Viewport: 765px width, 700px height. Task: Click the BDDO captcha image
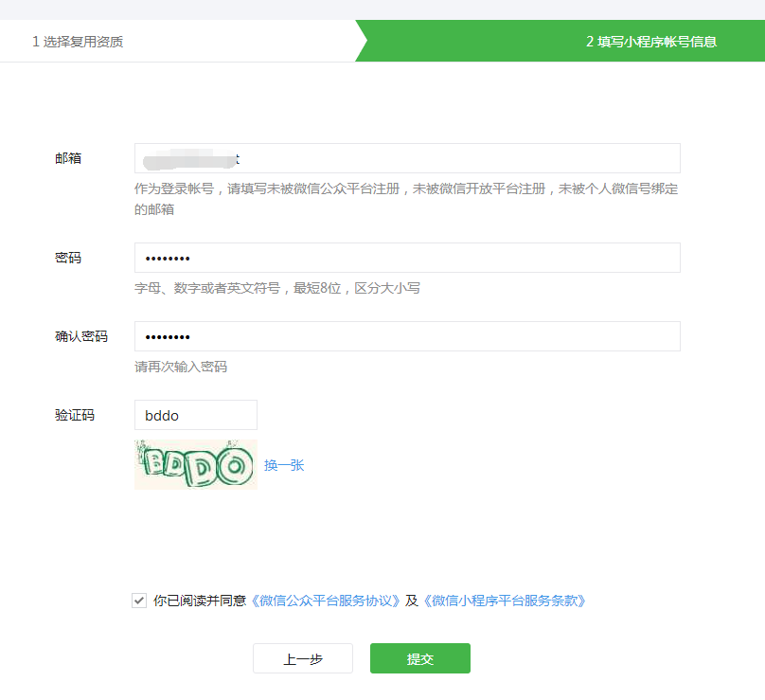196,464
